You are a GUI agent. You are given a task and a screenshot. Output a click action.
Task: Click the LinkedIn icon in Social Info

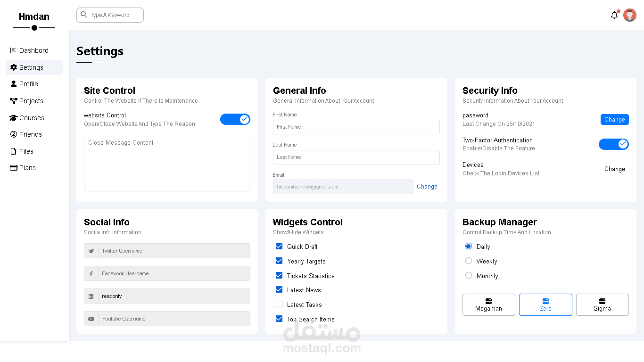91,296
